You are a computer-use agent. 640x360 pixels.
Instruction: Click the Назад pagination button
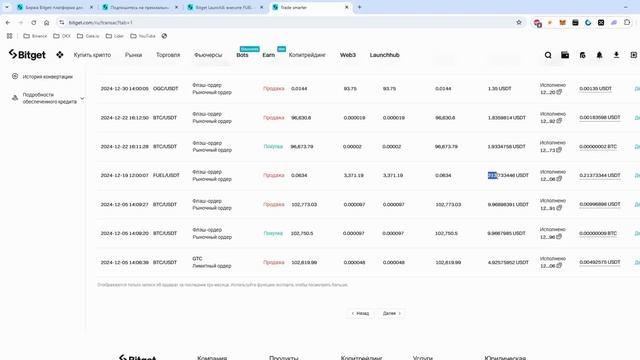[360, 313]
